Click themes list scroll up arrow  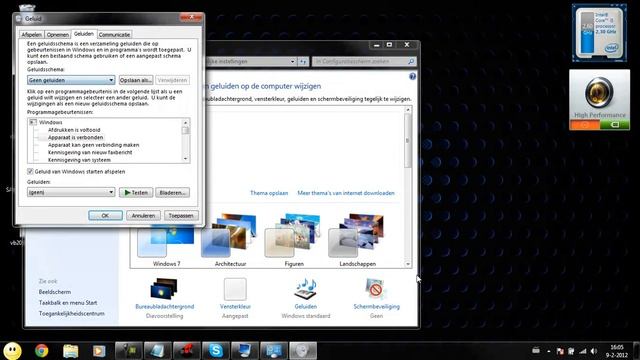408,110
